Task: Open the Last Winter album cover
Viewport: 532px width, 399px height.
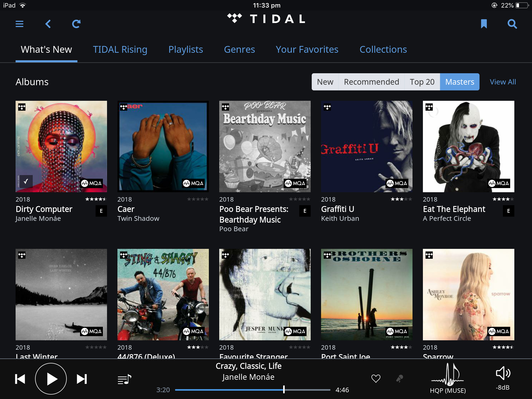Action: point(61,295)
